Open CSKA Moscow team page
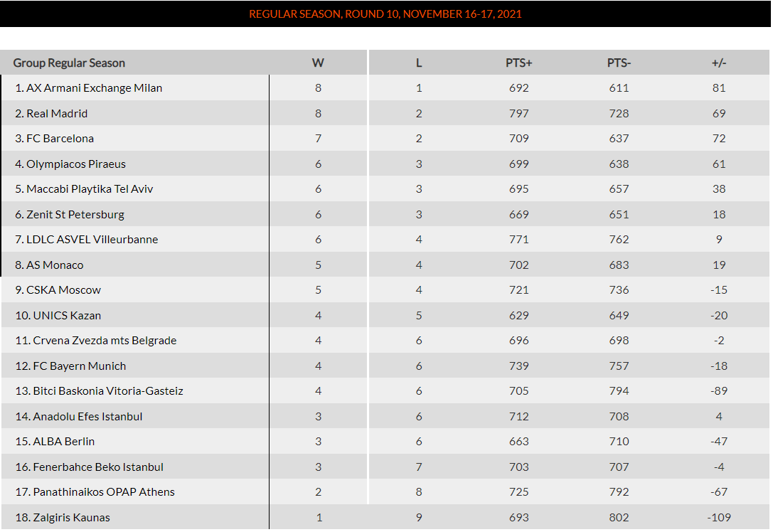Screen dimensions: 773x532 (x=63, y=290)
